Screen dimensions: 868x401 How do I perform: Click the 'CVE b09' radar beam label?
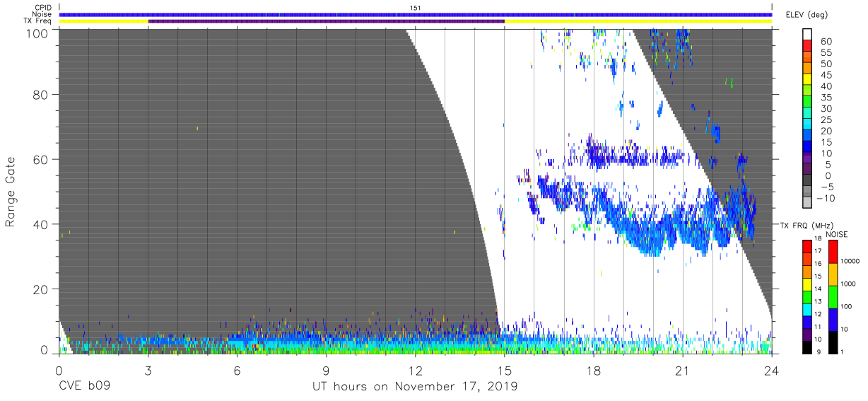tap(83, 387)
